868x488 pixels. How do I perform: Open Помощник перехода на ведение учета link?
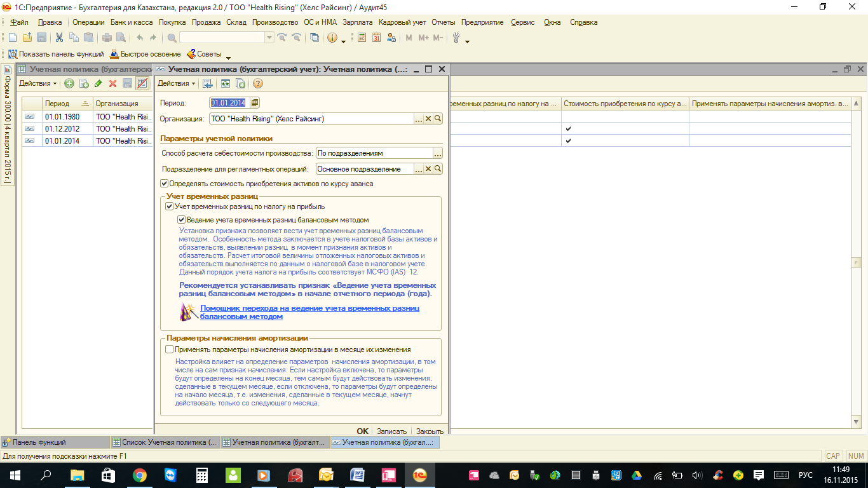[x=310, y=312]
